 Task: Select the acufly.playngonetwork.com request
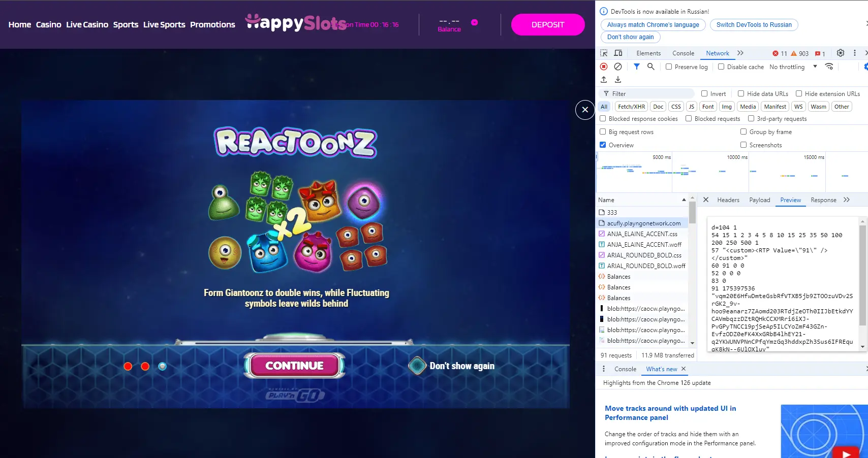[642, 223]
